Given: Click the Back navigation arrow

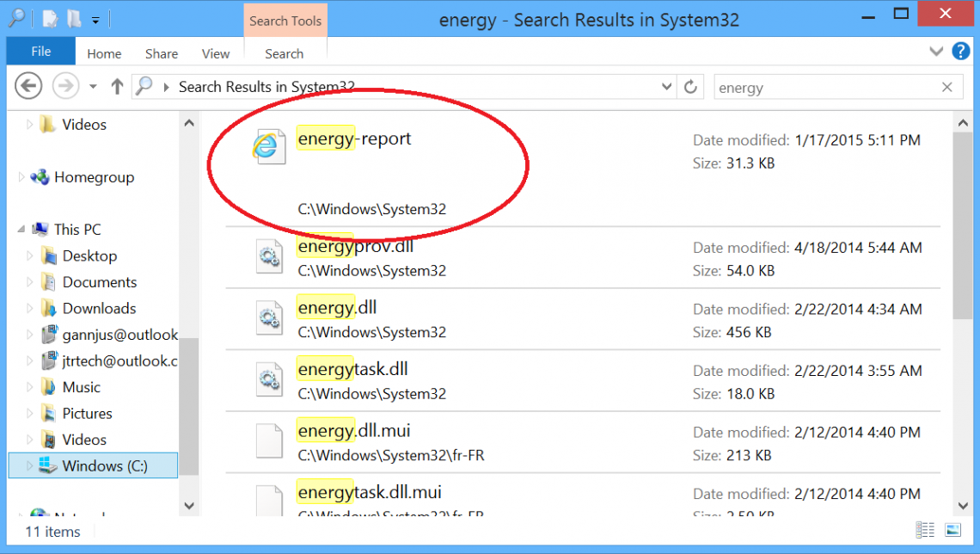Looking at the screenshot, I should 28,86.
